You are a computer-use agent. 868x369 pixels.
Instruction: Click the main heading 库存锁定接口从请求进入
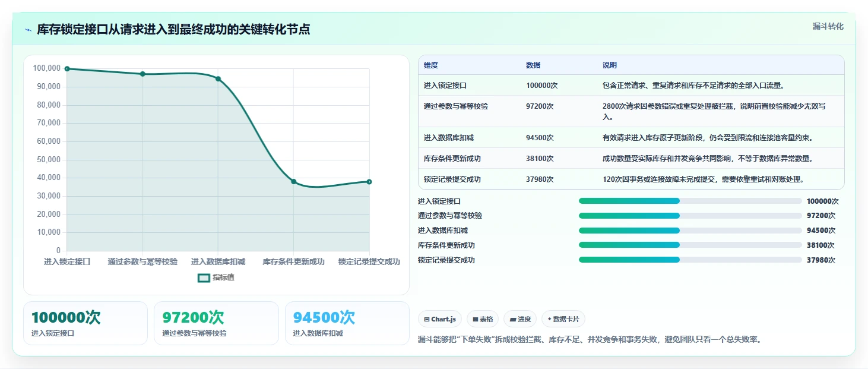point(173,30)
